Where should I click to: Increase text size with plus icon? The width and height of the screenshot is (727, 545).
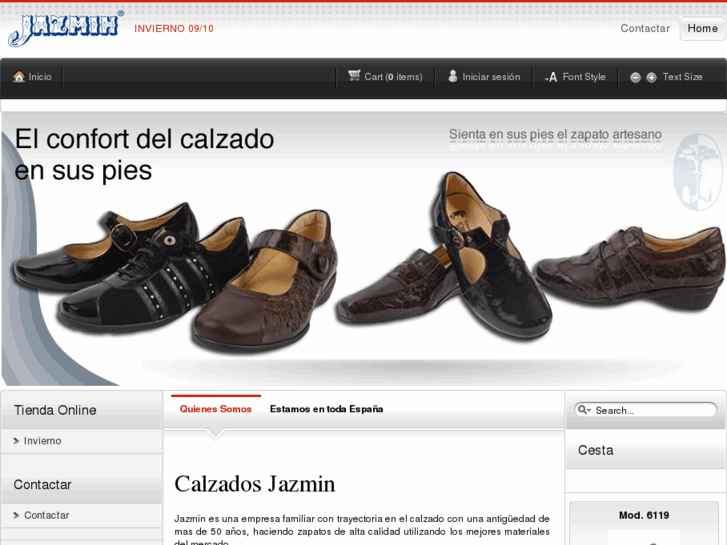(x=651, y=77)
